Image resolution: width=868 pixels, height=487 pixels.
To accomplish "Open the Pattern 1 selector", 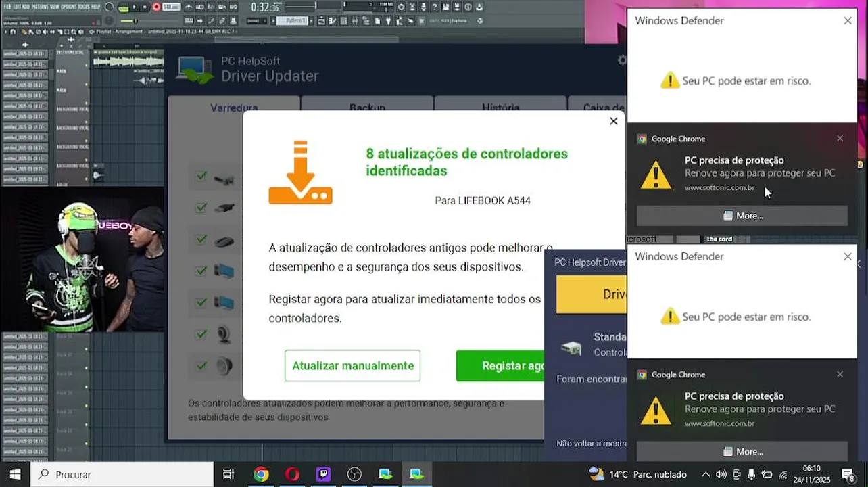I will 292,21.
